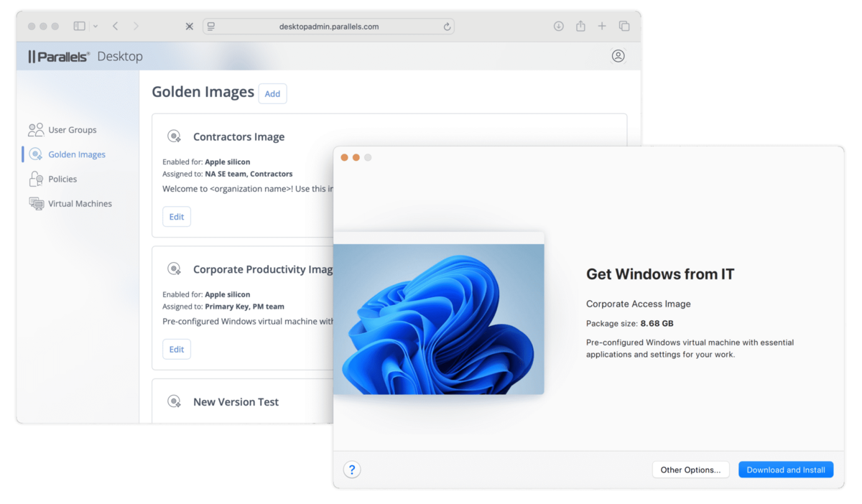Click the Safari share icon

580,26
